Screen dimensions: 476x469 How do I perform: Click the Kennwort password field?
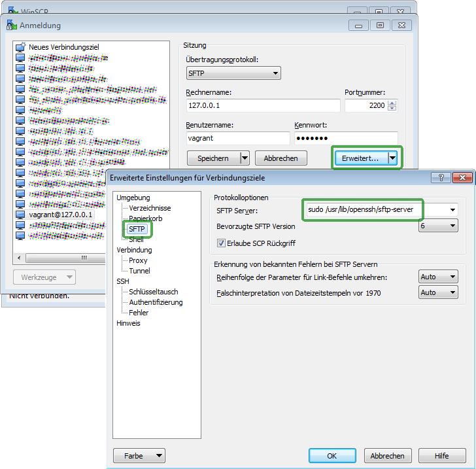(346, 138)
